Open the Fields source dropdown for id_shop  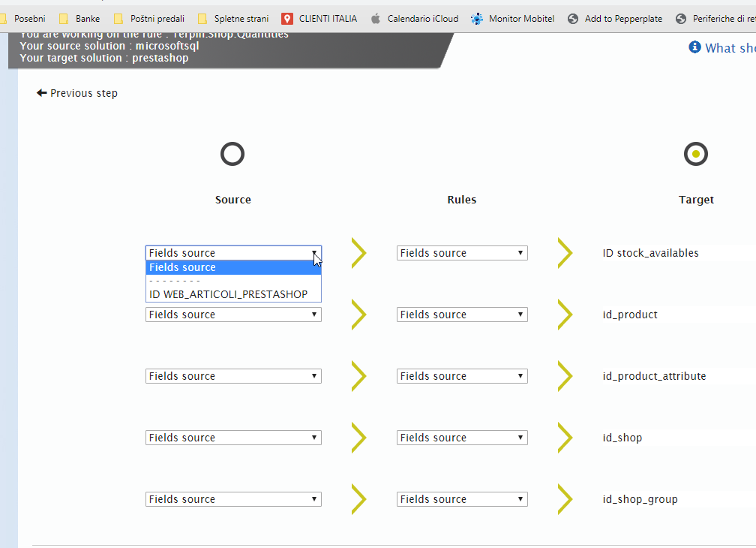coord(233,438)
